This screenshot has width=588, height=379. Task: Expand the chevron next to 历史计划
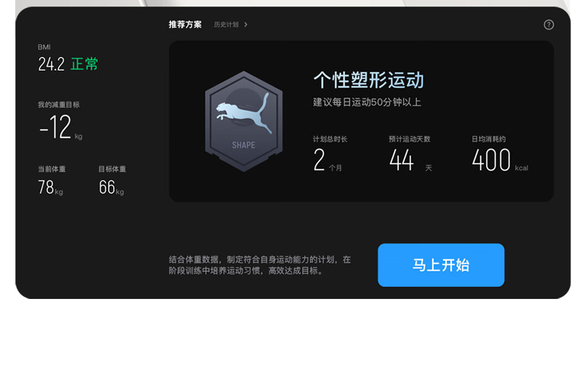tap(246, 25)
